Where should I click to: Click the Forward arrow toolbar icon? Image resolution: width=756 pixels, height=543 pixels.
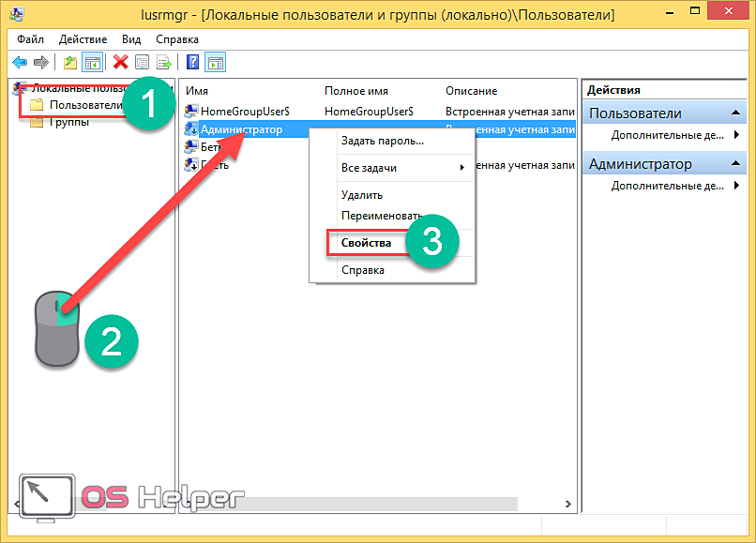point(40,63)
